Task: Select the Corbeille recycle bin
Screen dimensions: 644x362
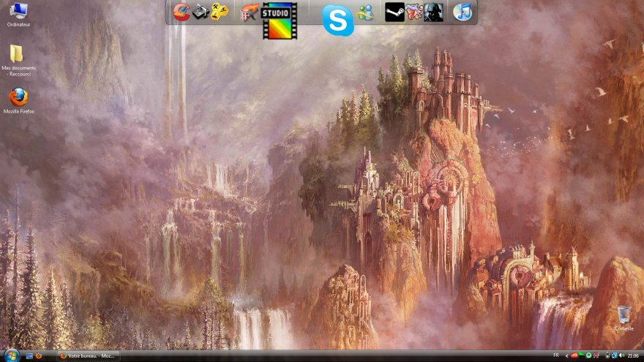Action: 624,315
